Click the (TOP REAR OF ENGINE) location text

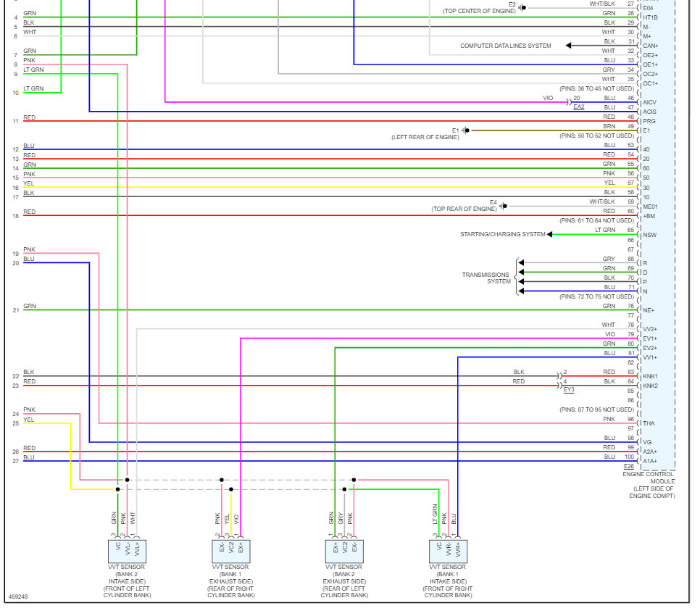coord(464,209)
